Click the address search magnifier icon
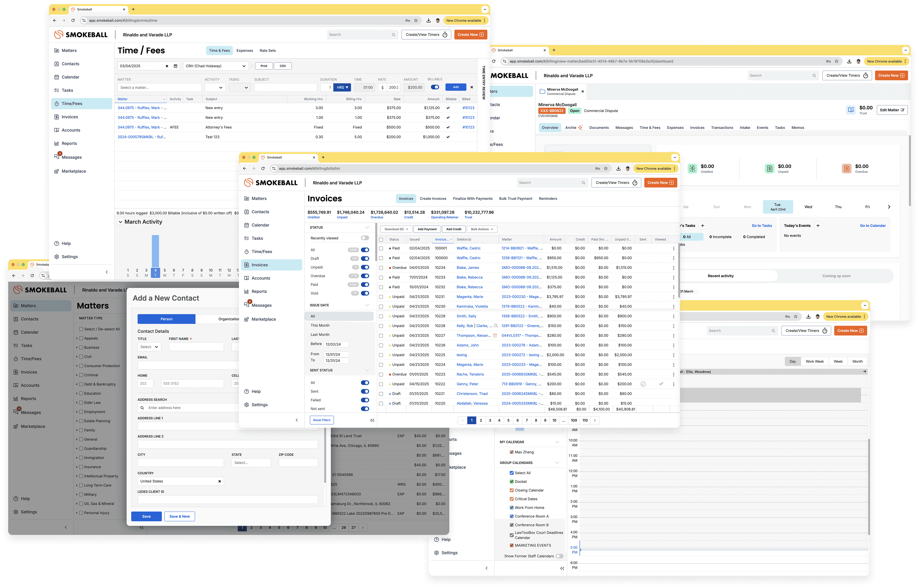This screenshot has height=588, width=919. 142,408
